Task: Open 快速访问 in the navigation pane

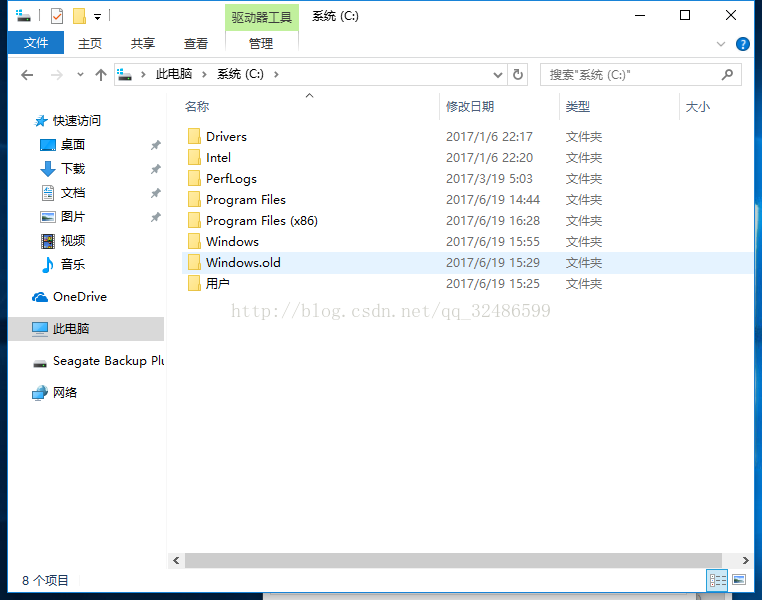Action: tap(76, 120)
